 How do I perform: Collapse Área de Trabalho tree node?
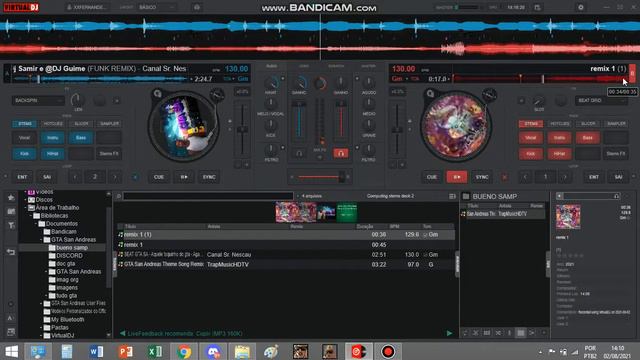pos(25,208)
